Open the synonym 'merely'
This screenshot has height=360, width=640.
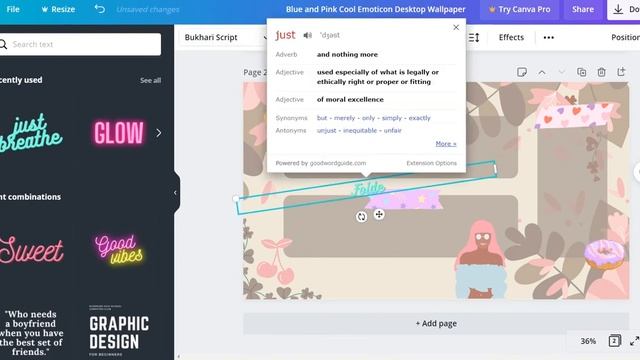coord(344,118)
